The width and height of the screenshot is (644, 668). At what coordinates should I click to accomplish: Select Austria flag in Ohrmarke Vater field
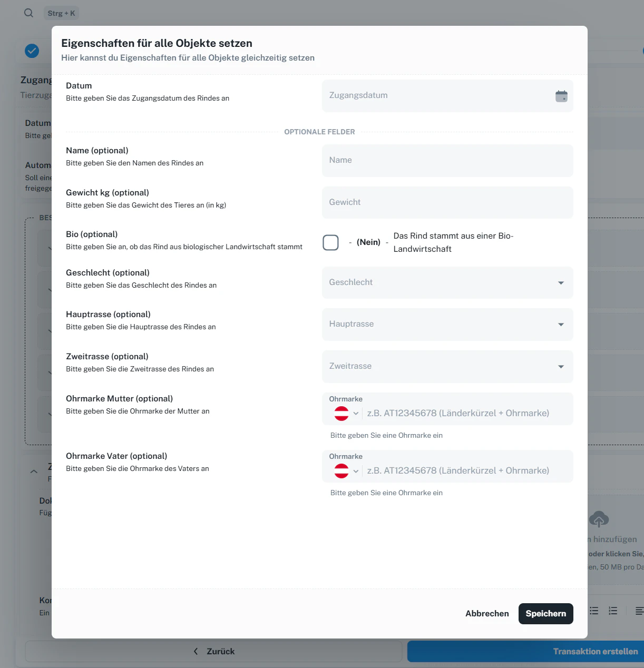point(341,471)
